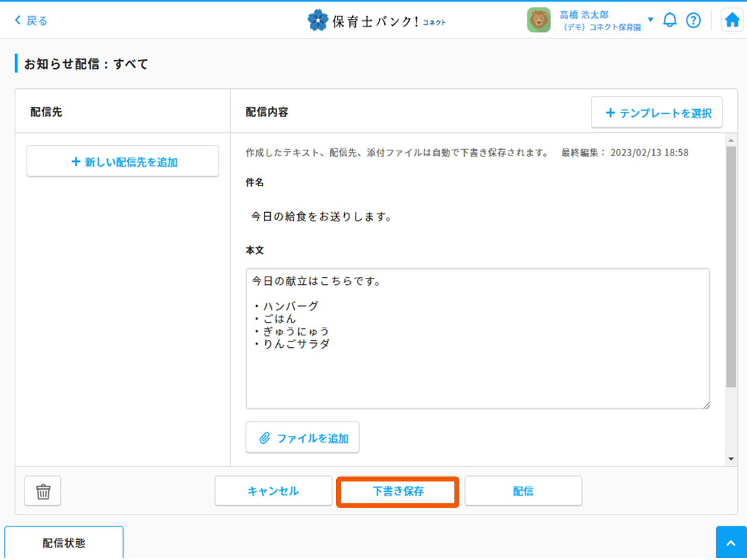Switch to the 配信状態 tab
Viewport: 747px width, 560px height.
point(64,543)
